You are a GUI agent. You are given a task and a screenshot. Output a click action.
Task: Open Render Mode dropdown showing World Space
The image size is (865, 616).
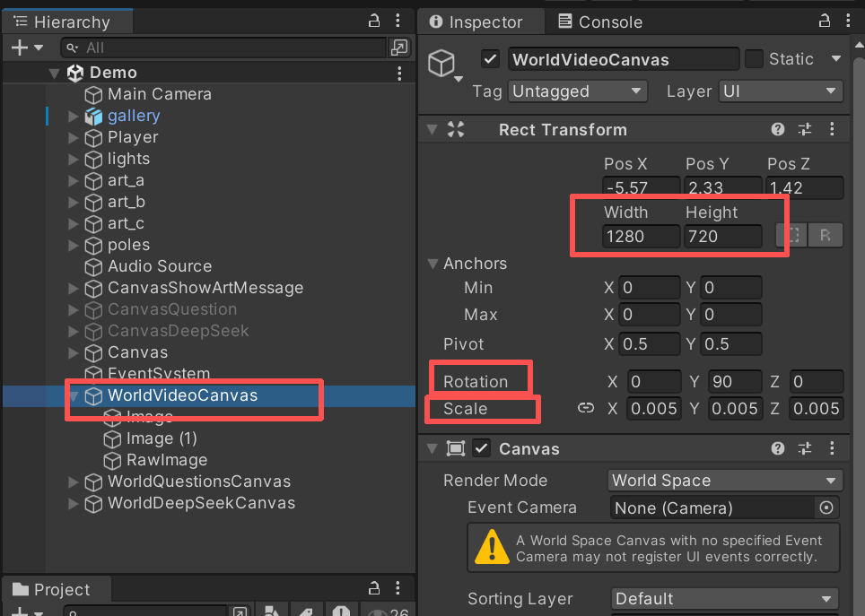point(725,481)
